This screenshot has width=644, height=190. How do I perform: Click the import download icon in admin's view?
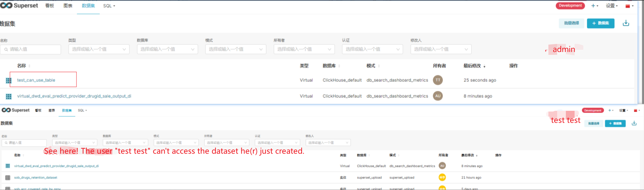click(626, 23)
